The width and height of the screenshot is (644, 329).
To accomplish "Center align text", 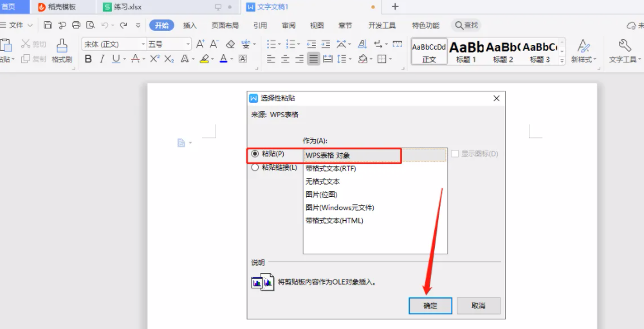I will (285, 59).
